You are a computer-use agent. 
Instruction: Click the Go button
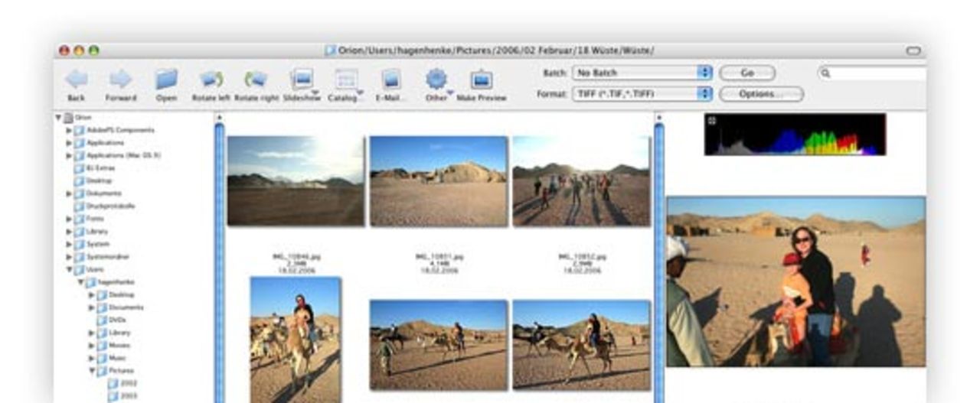(x=747, y=73)
